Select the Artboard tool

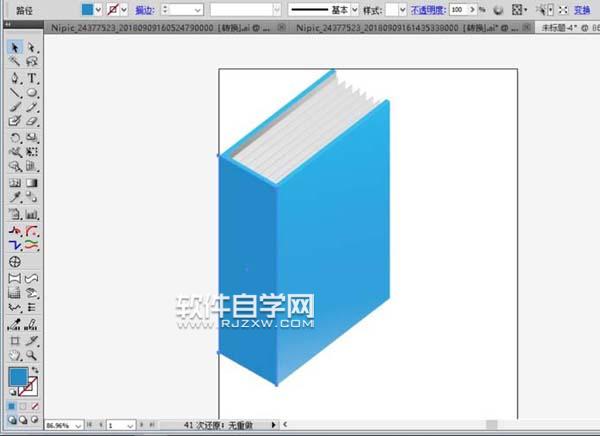(15, 340)
